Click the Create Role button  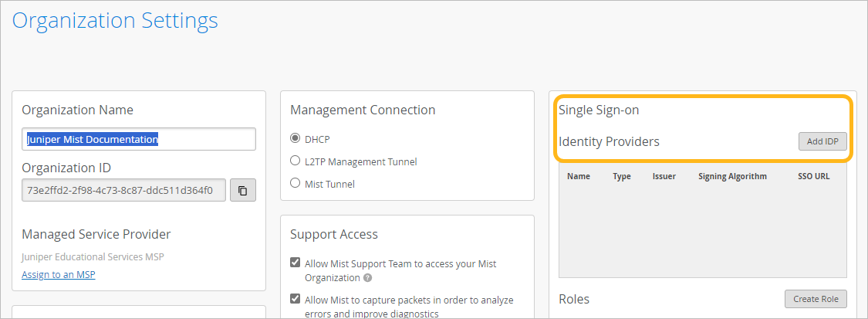816,299
